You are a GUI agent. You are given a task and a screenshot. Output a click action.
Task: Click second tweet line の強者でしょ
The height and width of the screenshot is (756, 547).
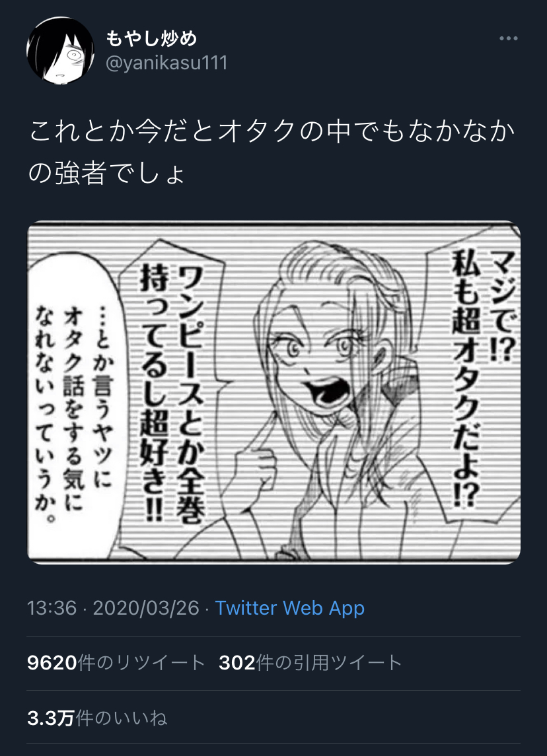pyautogui.click(x=106, y=174)
